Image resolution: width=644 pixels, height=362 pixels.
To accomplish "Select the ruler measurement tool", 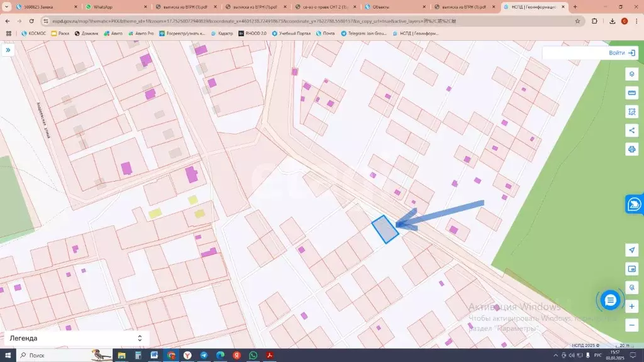I will (x=631, y=93).
